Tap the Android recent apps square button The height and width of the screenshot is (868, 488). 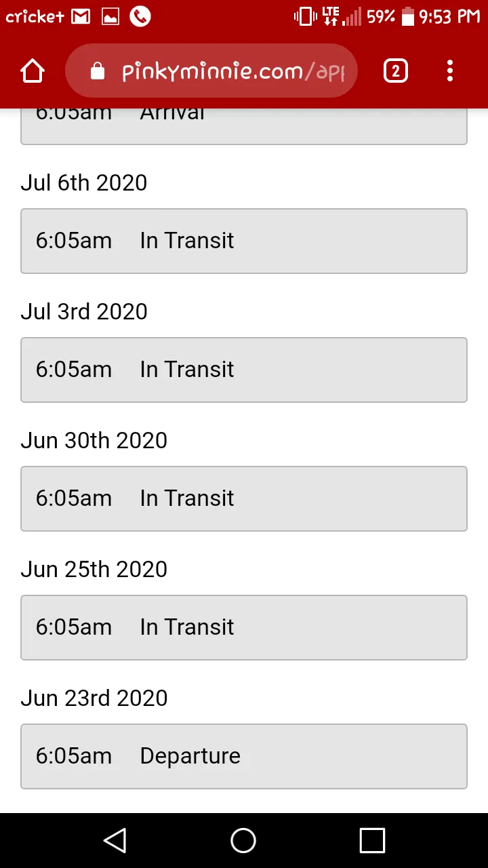coord(372,841)
